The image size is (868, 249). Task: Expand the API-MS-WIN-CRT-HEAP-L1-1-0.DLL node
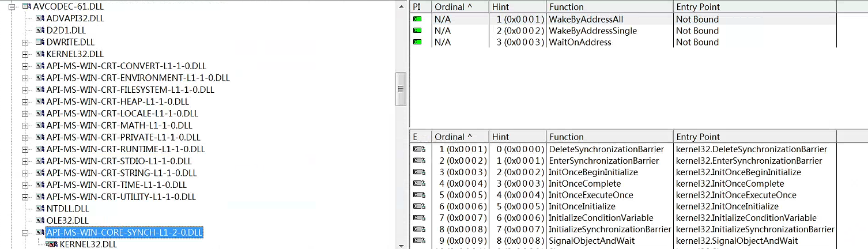pos(25,101)
